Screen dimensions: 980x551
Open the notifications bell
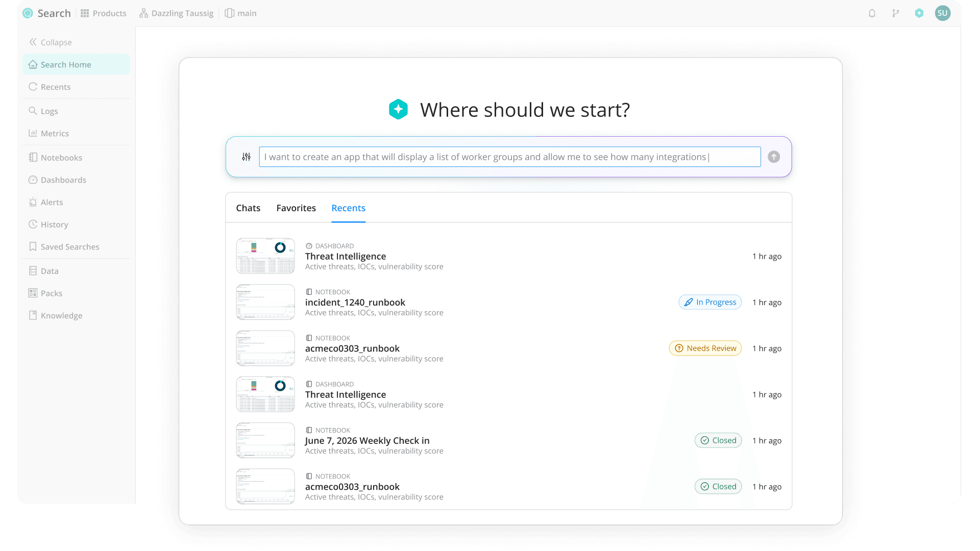coord(872,13)
